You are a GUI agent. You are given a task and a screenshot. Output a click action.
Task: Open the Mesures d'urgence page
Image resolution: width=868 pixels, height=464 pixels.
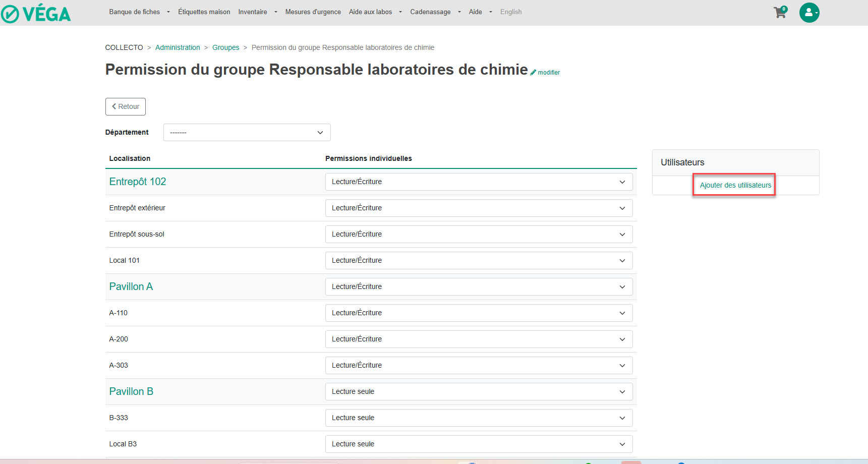coord(313,12)
